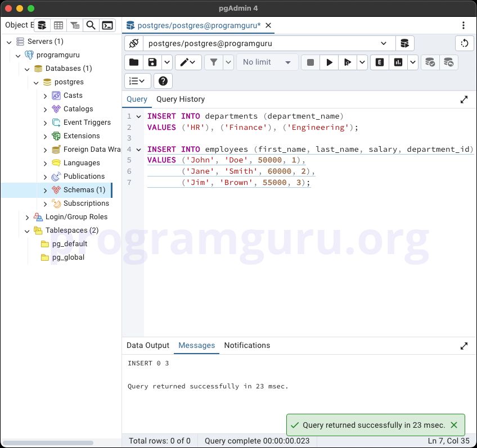Open the Macros list icon

(x=137, y=81)
